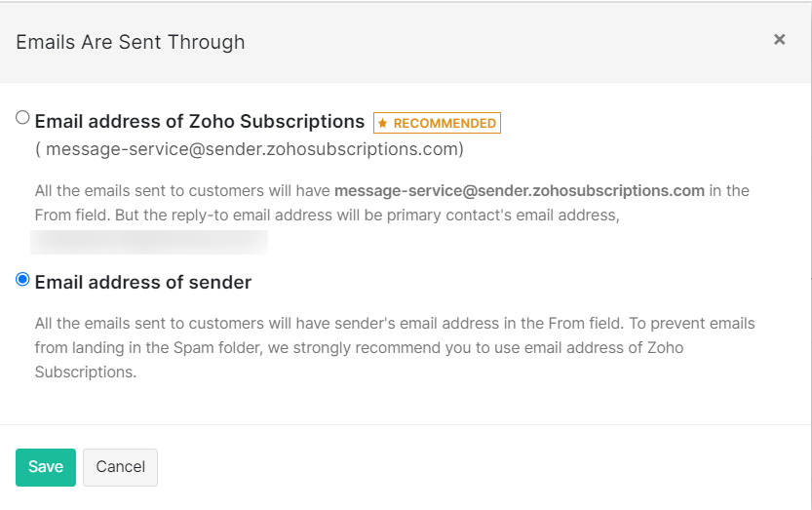Select the Email address of sender radio button
812x510 pixels.
click(x=22, y=280)
